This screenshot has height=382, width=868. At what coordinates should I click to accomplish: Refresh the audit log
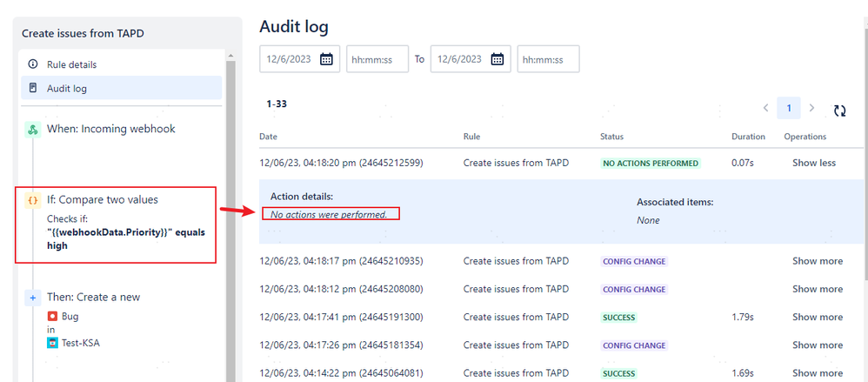click(x=840, y=111)
